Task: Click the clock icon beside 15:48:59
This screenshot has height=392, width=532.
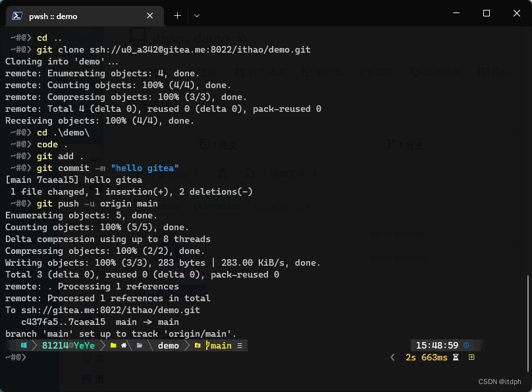Action: (x=465, y=345)
